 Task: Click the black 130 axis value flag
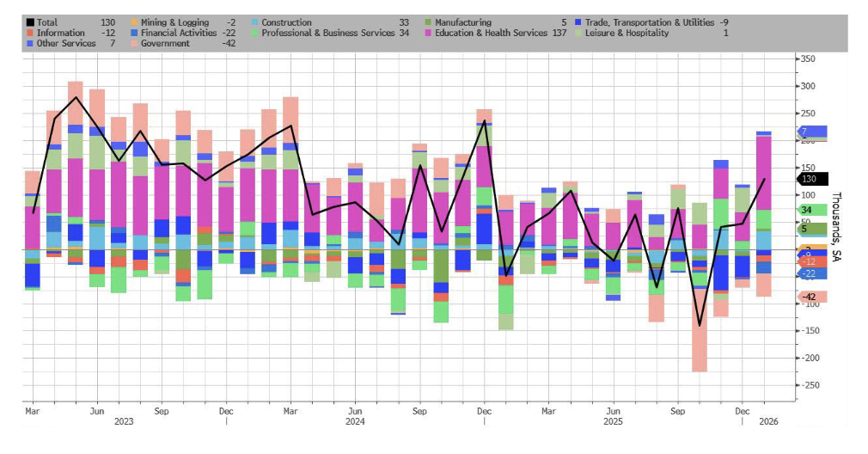812,179
